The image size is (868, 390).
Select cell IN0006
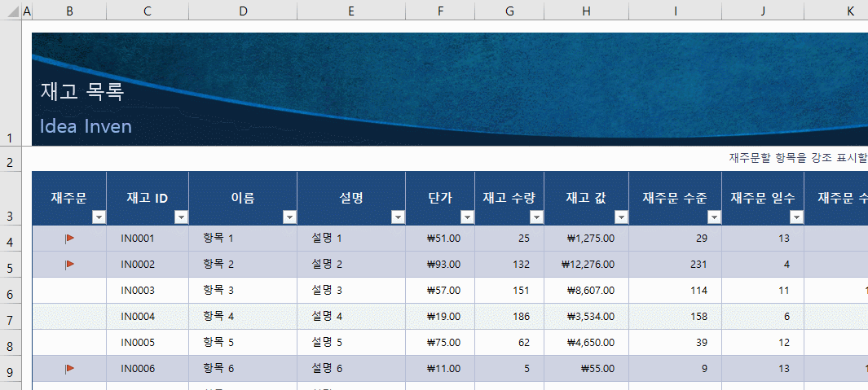point(148,369)
